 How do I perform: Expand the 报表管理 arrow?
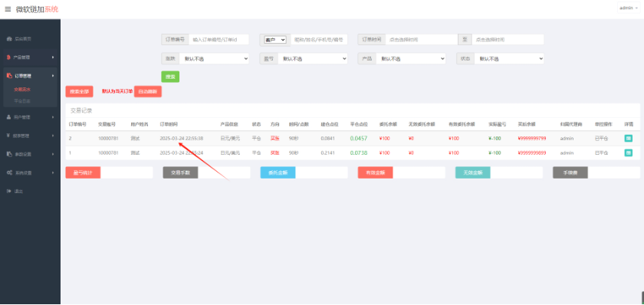click(x=53, y=136)
